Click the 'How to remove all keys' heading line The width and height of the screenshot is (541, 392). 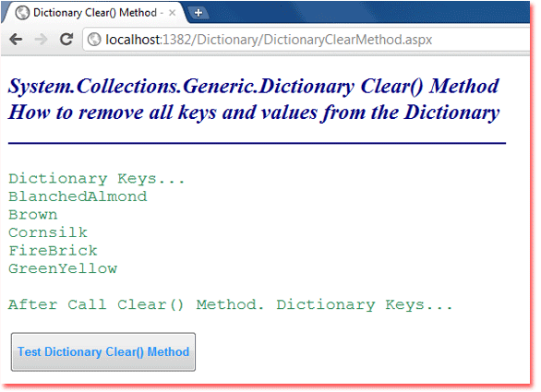pyautogui.click(x=254, y=113)
